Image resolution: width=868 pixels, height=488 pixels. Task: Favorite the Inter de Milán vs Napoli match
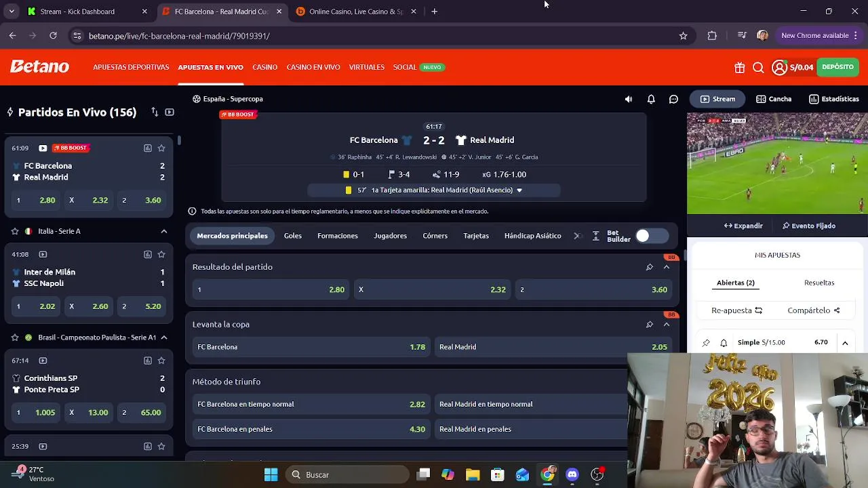pyautogui.click(x=161, y=254)
